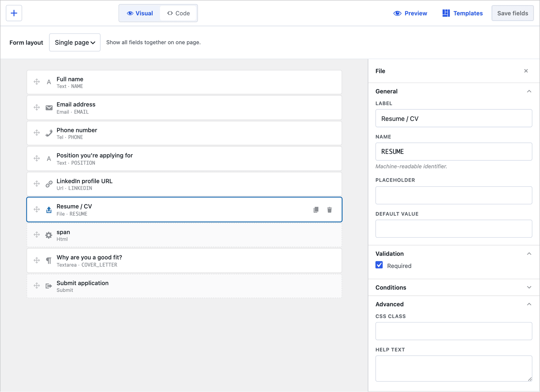
Task: Click the 'Machine-readable identifier.' hint text
Action: (x=411, y=166)
